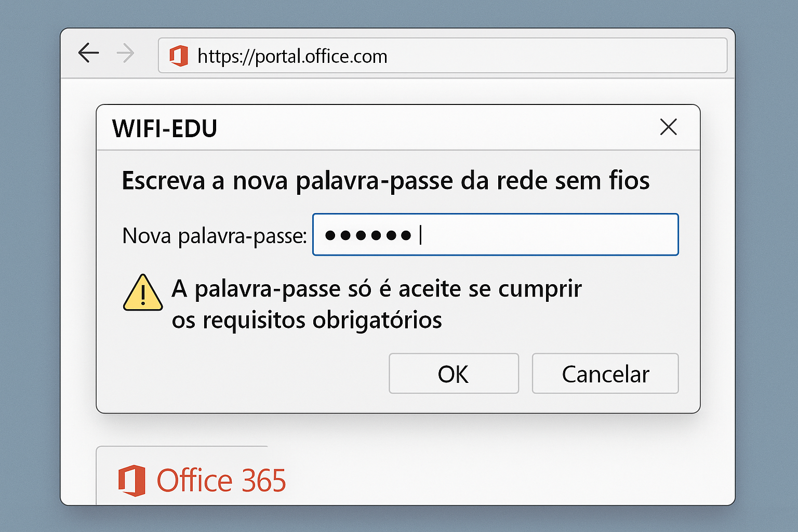This screenshot has width=798, height=532.
Task: Click the heading 'Escreva a nova palavra-passe'
Action: point(385,181)
